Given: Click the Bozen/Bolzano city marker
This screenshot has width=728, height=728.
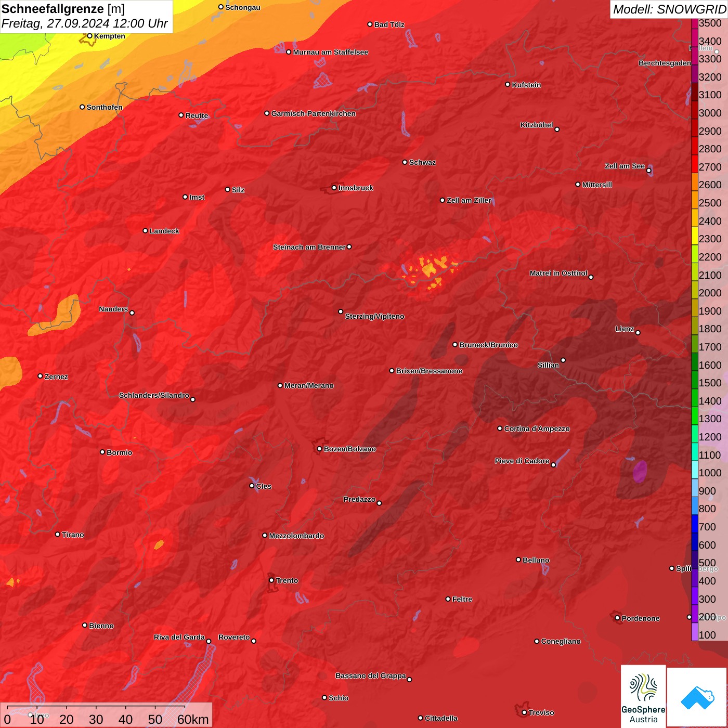Looking at the screenshot, I should click(320, 449).
